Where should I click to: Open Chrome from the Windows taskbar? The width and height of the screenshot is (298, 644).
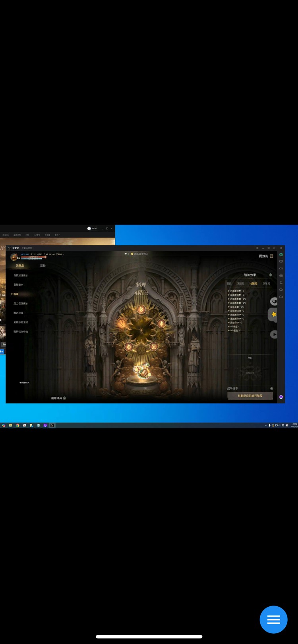tap(17, 425)
